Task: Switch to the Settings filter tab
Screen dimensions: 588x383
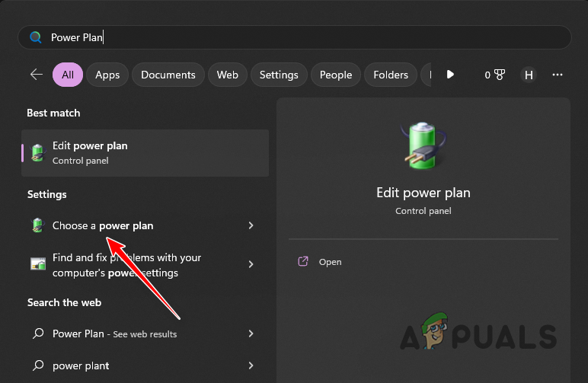Action: (x=279, y=75)
